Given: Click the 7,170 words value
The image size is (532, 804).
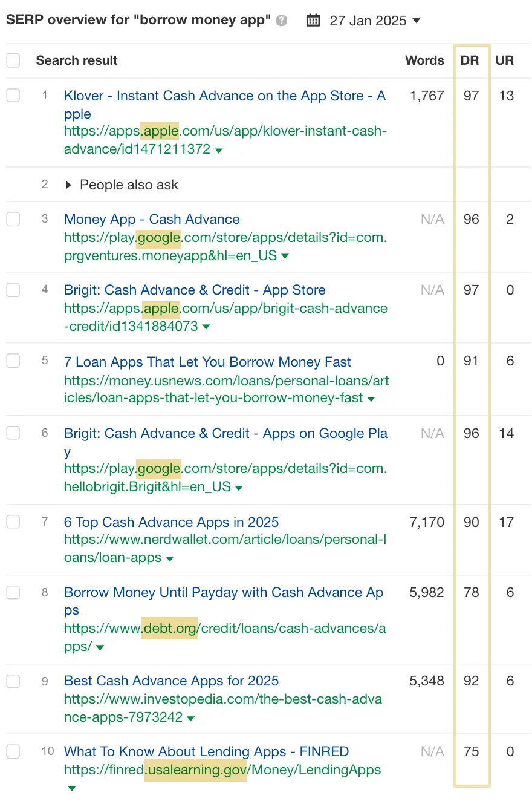Looking at the screenshot, I should tap(427, 522).
